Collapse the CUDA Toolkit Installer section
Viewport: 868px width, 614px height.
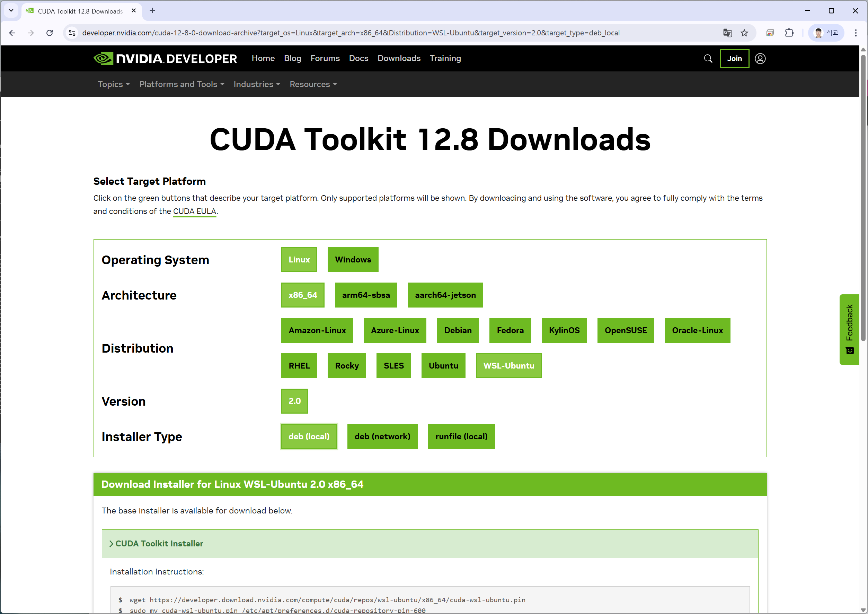coord(156,543)
